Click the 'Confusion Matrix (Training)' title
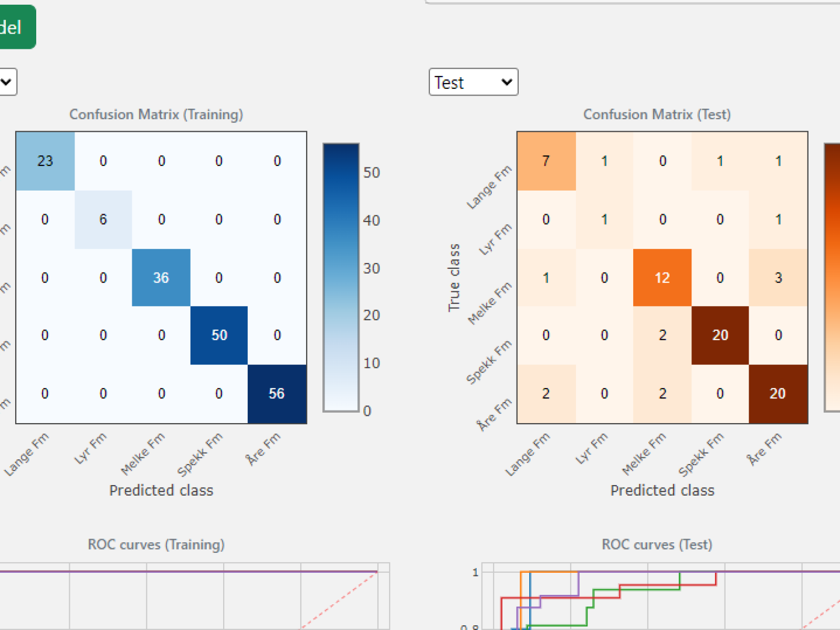This screenshot has height=630, width=840. 156,114
